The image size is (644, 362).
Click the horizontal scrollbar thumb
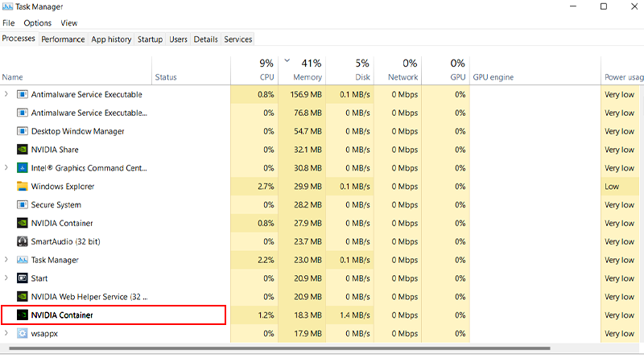pyautogui.click(x=279, y=348)
